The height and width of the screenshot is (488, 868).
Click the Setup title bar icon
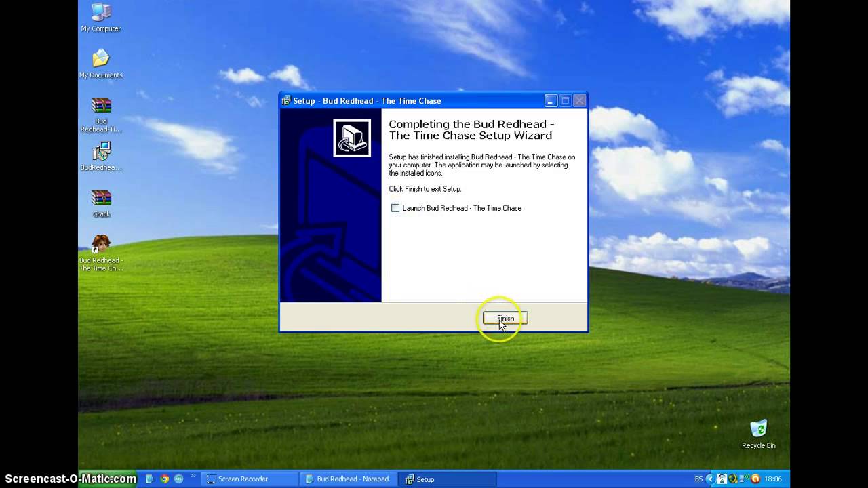point(286,101)
